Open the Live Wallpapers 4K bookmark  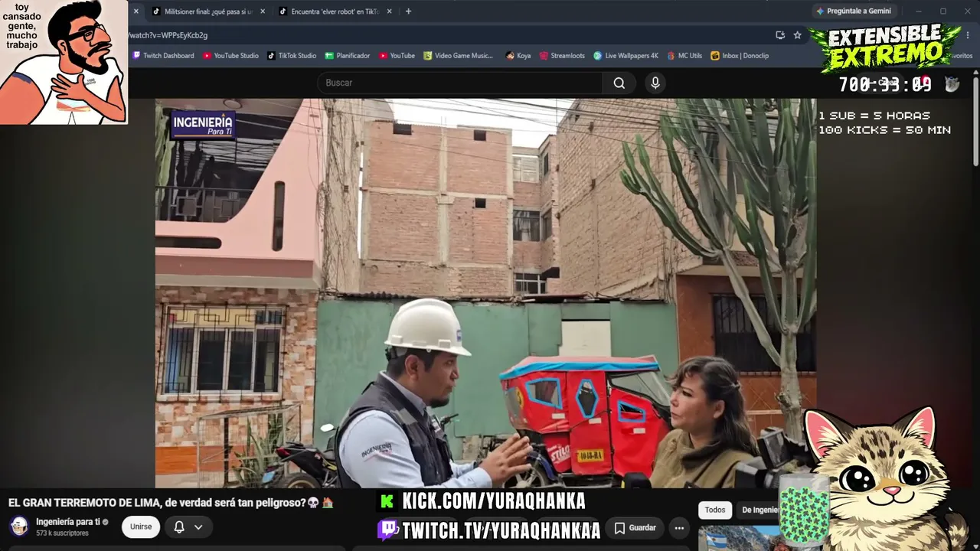pyautogui.click(x=626, y=56)
